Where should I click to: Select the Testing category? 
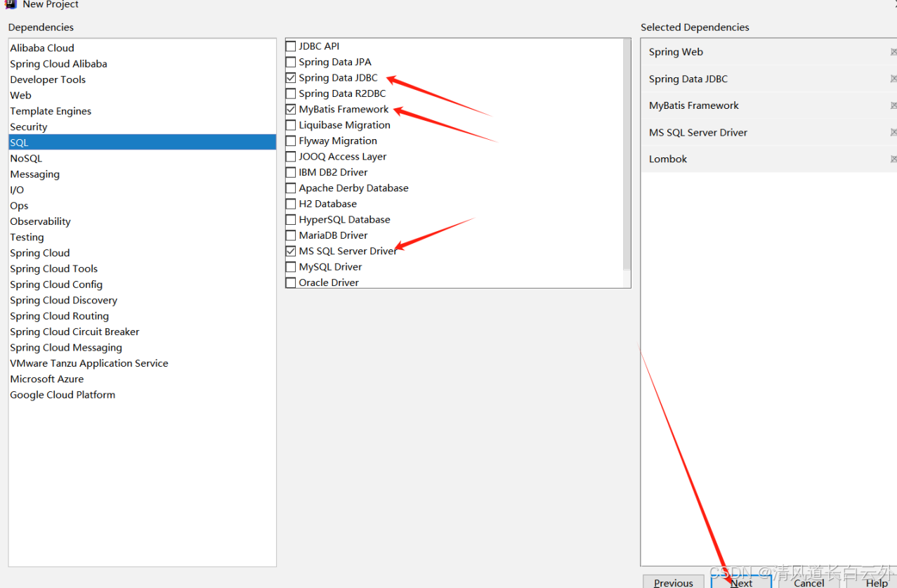pos(143,237)
